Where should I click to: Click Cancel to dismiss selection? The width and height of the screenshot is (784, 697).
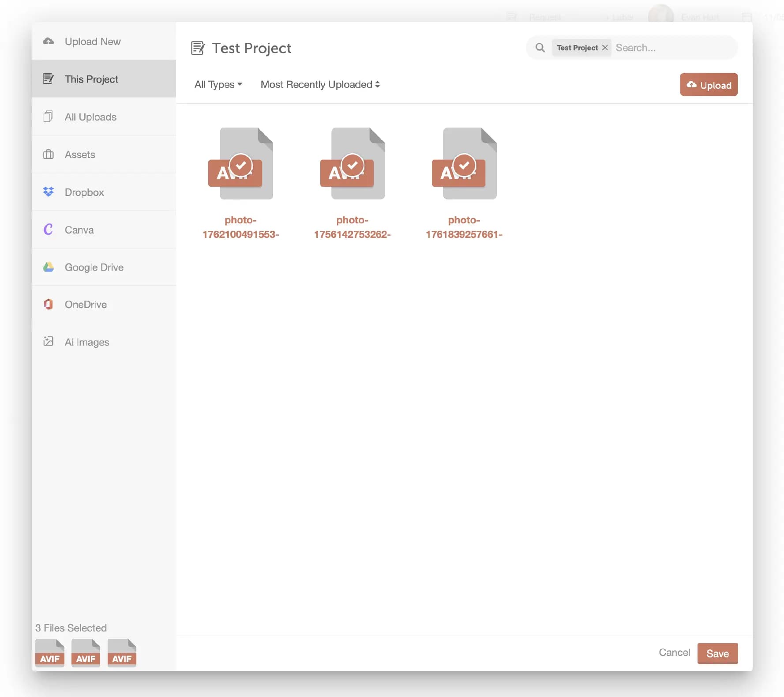pos(674,652)
